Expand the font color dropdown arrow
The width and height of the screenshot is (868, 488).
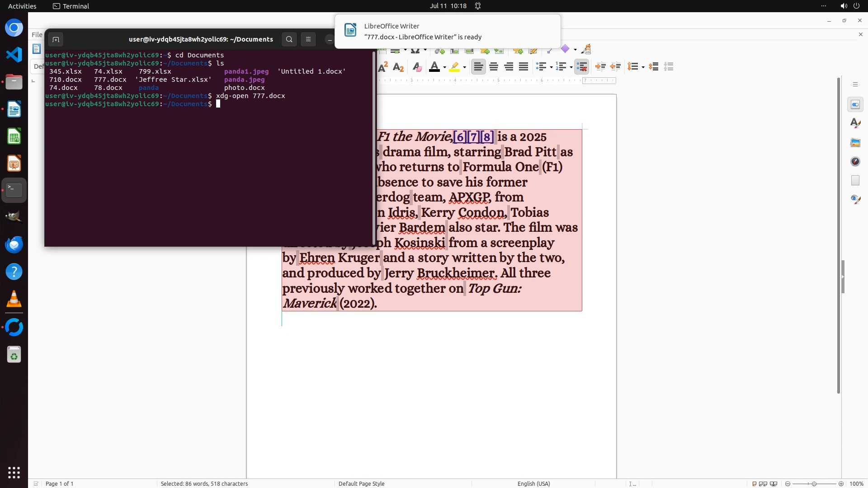pyautogui.click(x=445, y=67)
